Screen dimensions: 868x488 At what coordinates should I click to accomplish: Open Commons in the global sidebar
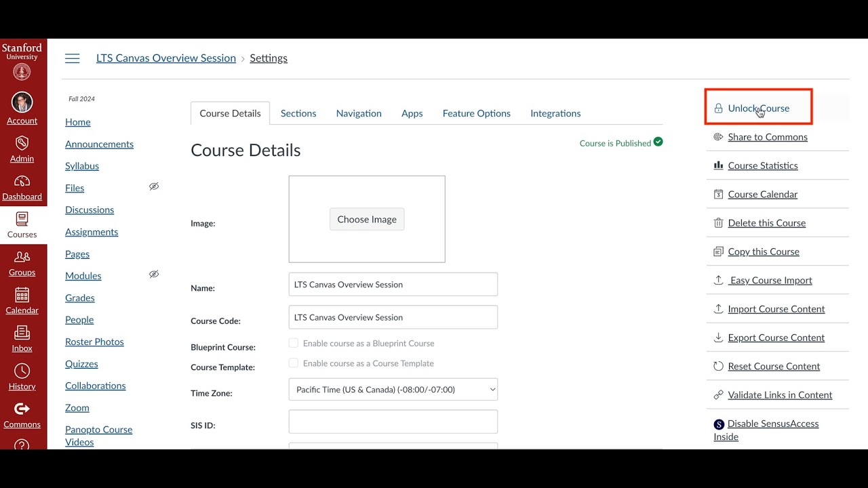point(22,415)
